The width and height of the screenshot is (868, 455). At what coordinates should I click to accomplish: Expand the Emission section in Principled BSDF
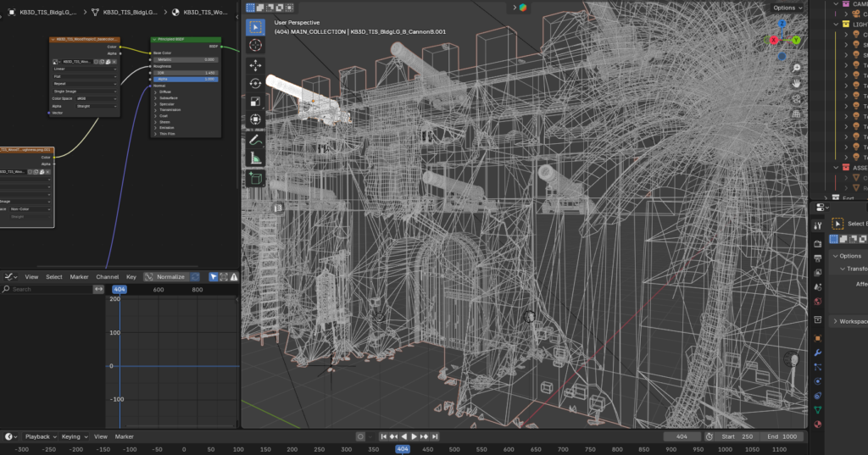pos(168,127)
